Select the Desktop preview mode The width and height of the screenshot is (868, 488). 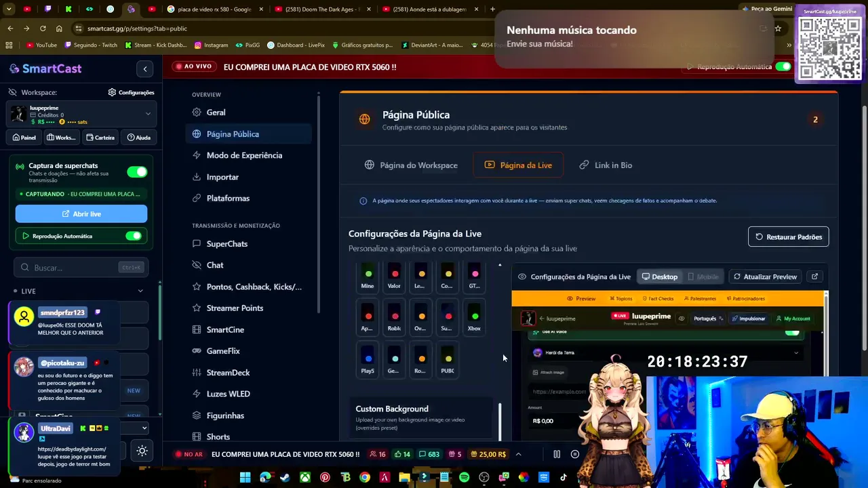[x=660, y=277]
